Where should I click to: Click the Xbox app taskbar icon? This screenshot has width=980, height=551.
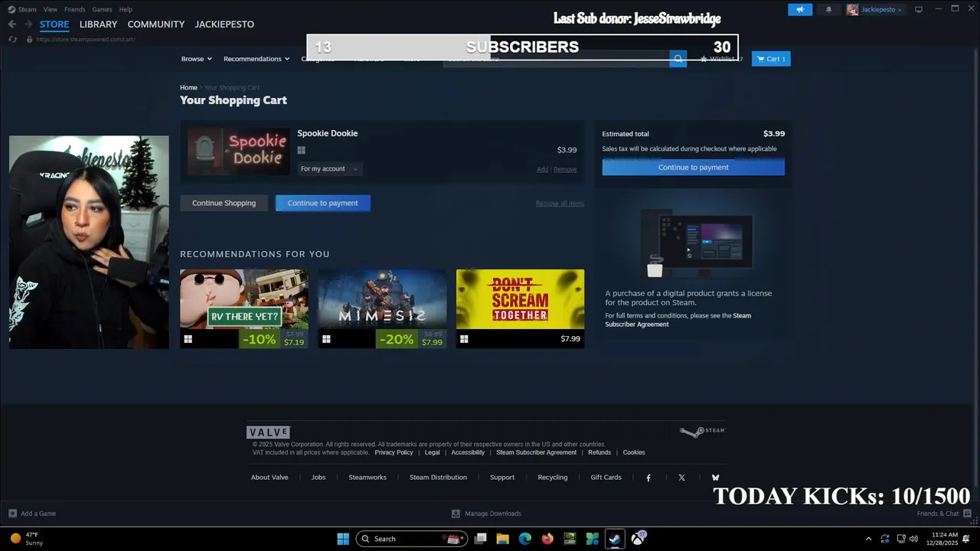[638, 539]
